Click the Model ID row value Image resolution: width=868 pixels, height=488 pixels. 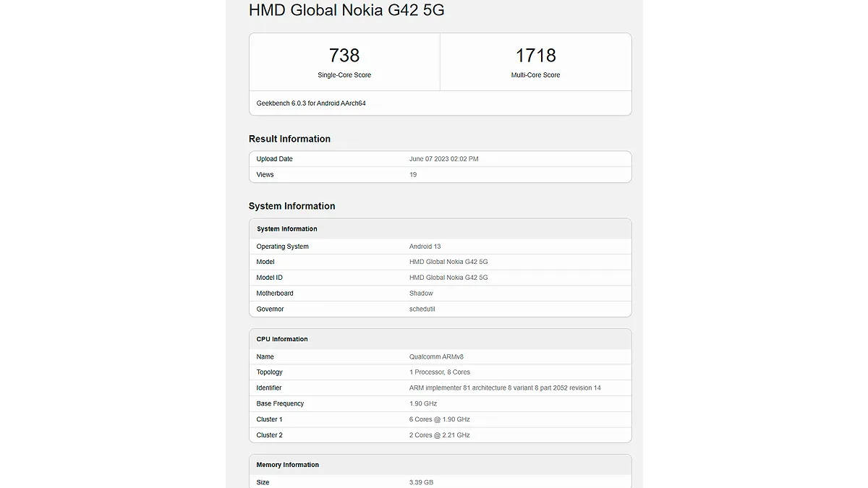pos(448,278)
